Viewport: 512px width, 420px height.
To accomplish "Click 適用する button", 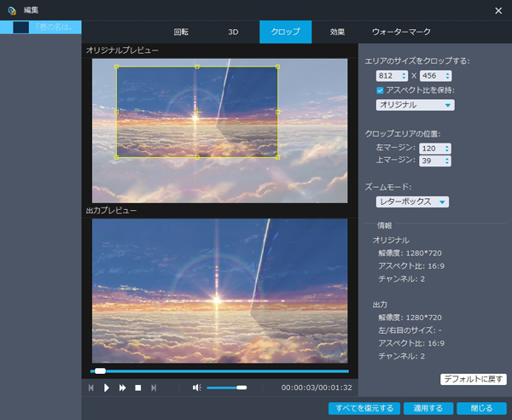I will point(428,408).
